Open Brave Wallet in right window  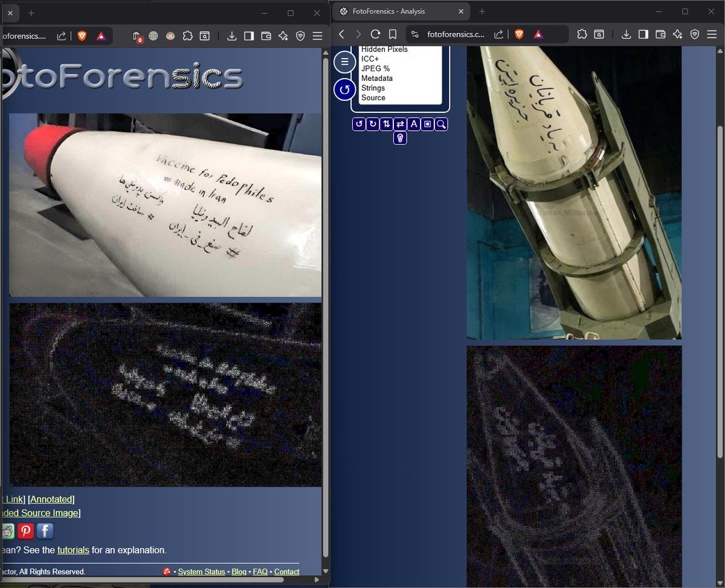(660, 34)
